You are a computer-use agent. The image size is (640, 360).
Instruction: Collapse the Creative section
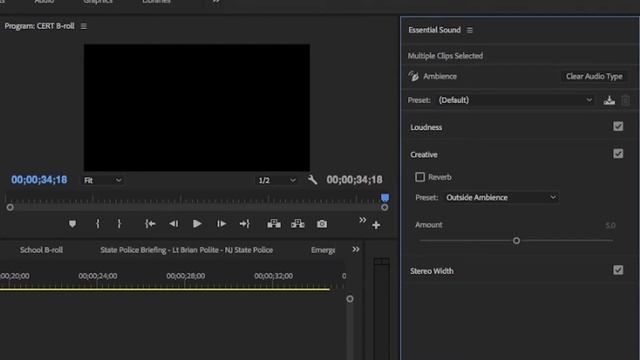click(424, 155)
